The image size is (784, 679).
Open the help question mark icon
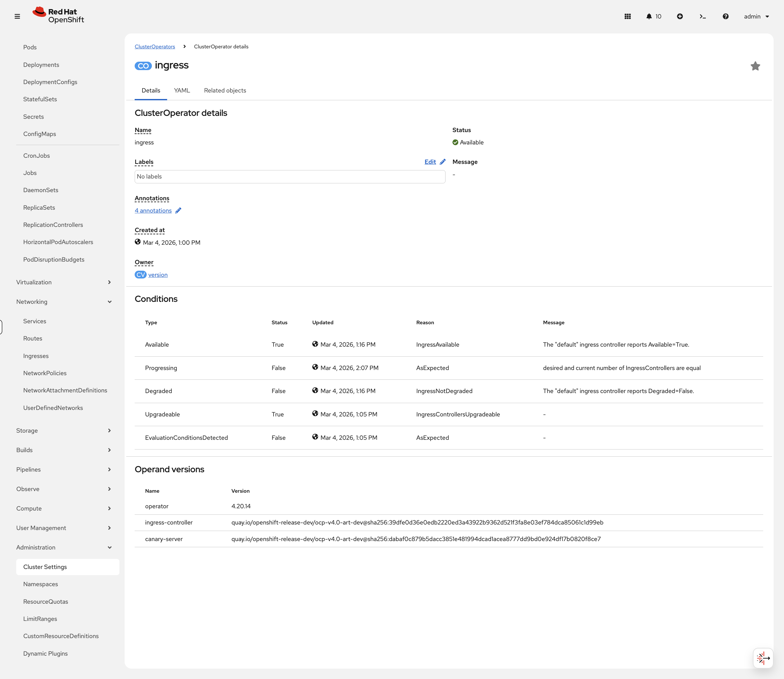pyautogui.click(x=725, y=16)
